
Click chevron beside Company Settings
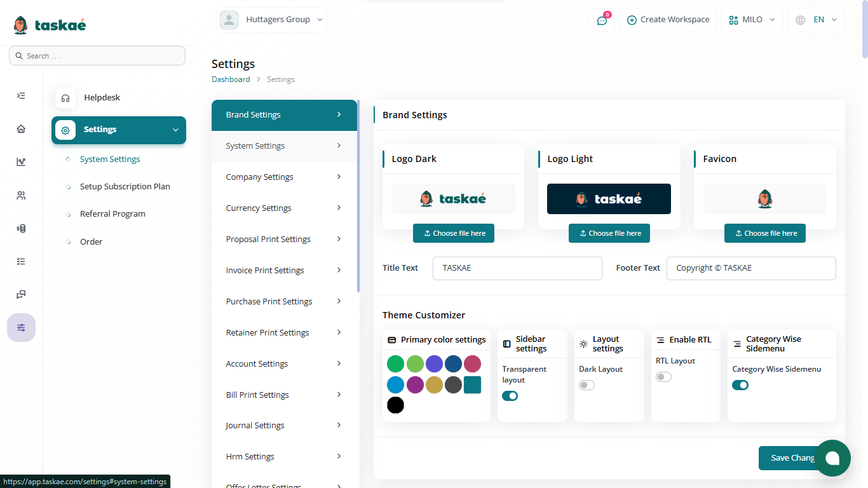coord(339,177)
